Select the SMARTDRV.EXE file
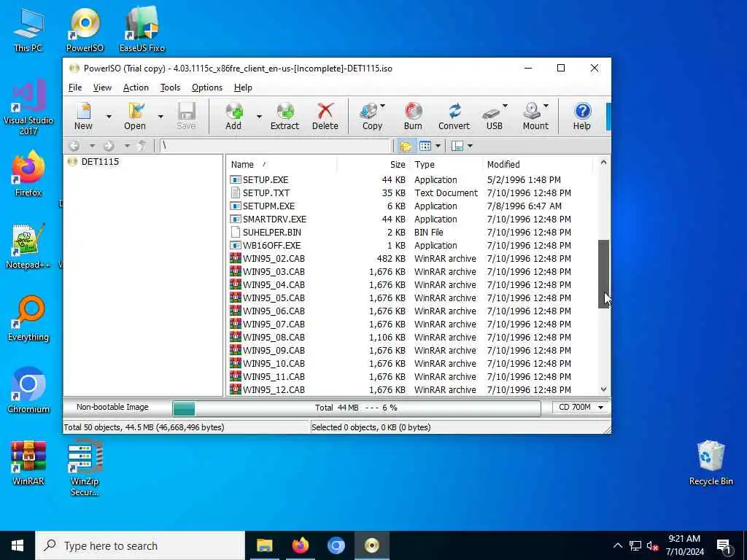Viewport: 747px width, 560px height. point(274,219)
